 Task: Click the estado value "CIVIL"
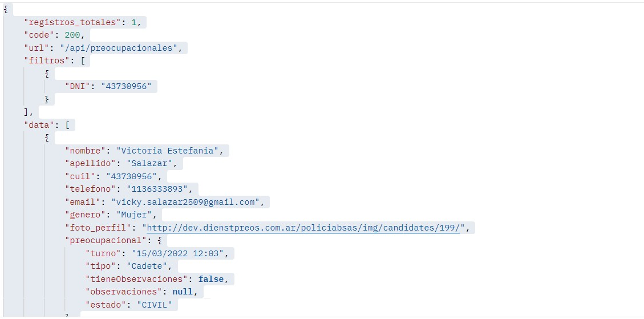[154, 305]
